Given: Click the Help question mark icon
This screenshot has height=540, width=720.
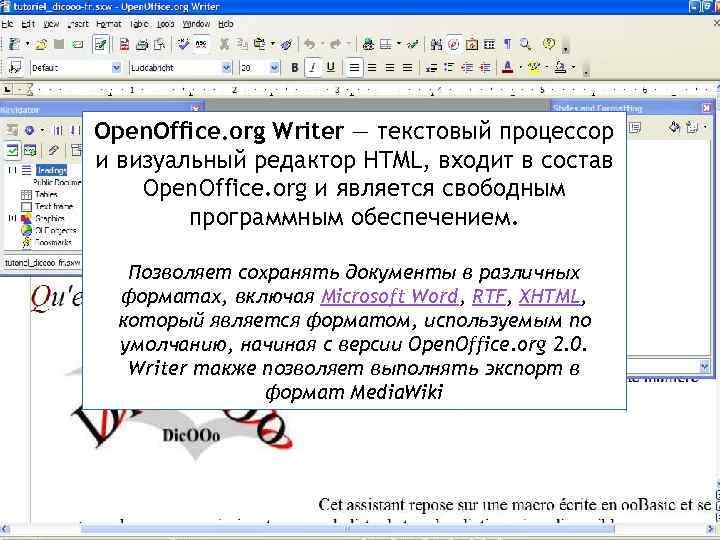Looking at the screenshot, I should click(x=548, y=45).
